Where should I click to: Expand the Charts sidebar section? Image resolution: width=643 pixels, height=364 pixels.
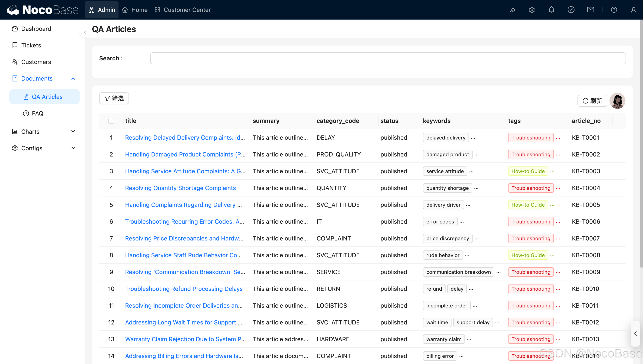[x=73, y=131]
